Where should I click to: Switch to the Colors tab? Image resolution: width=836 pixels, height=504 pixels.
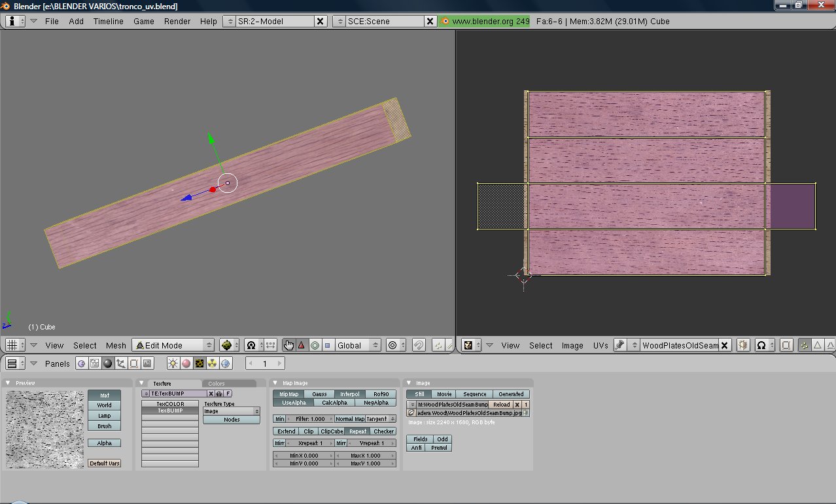click(217, 384)
